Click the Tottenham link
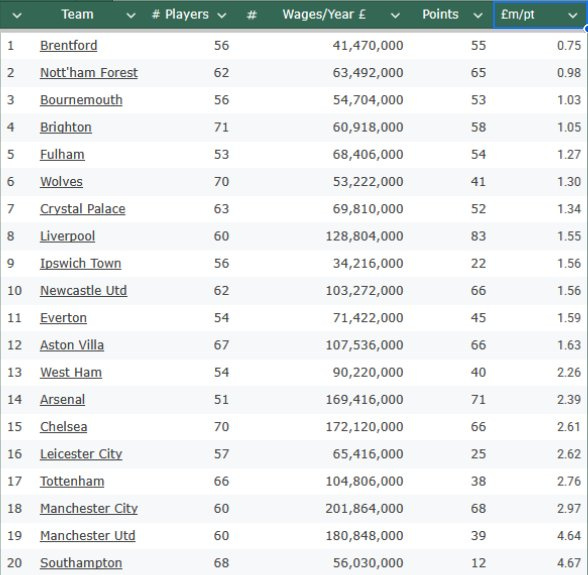 point(72,482)
